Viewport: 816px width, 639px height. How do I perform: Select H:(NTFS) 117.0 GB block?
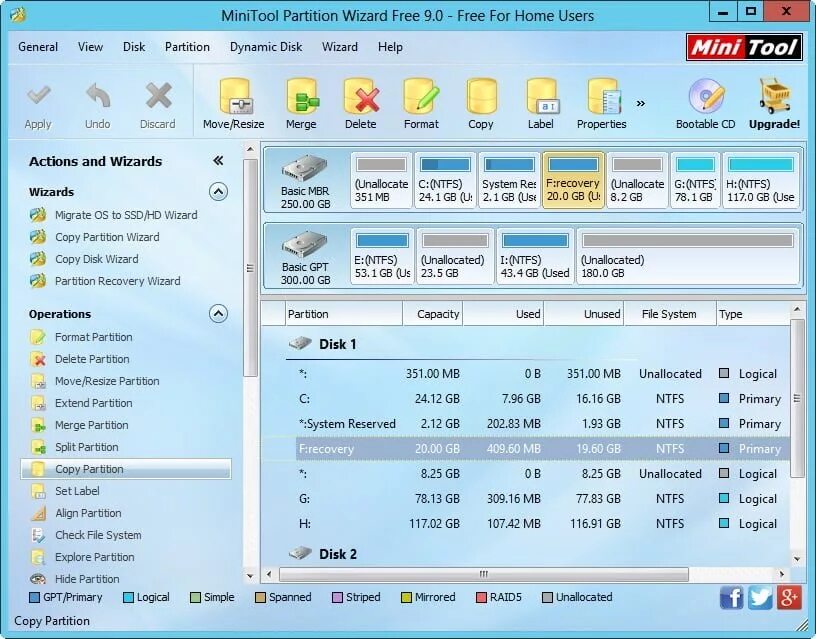[x=761, y=181]
